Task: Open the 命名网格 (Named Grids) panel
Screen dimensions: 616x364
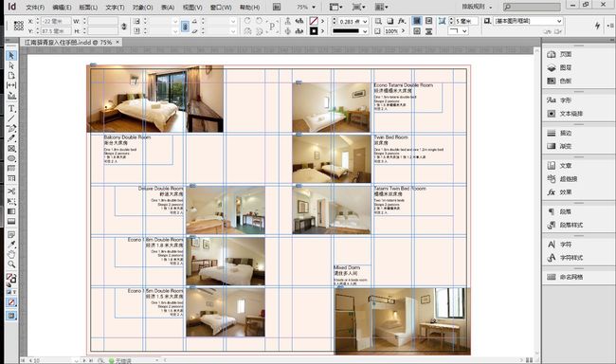Action: [565, 277]
